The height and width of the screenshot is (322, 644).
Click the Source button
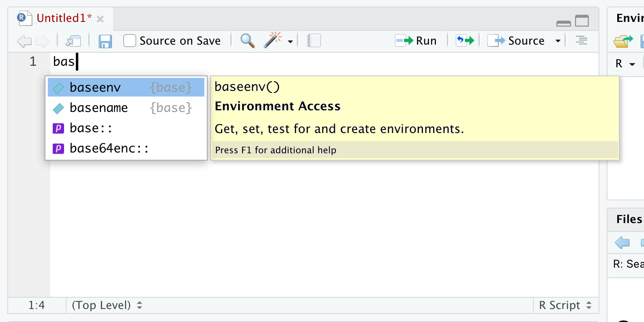[517, 41]
